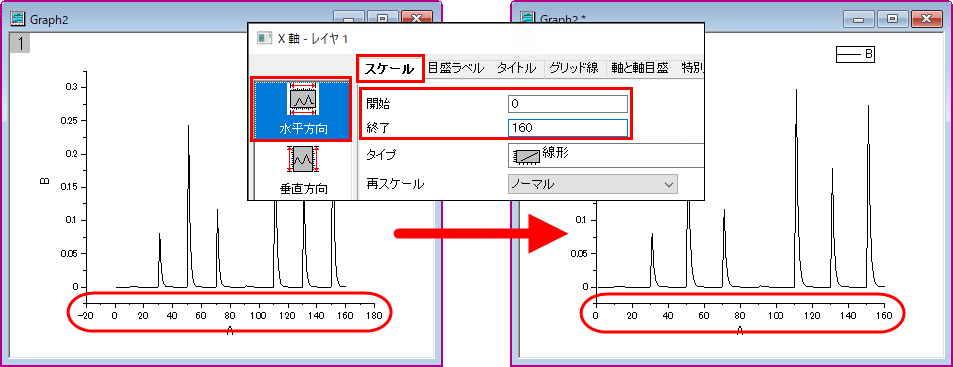Close the left Graph2 window
Viewport: 953px width, 367px height.
(417, 18)
